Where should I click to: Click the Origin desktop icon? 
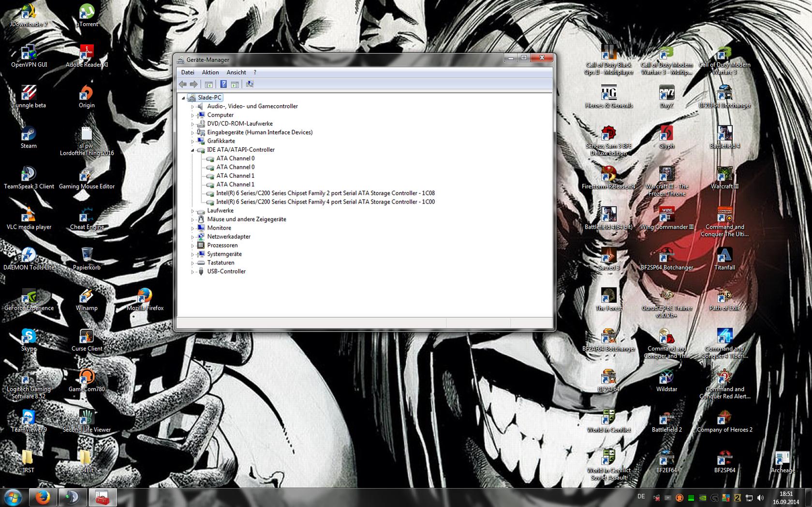pyautogui.click(x=87, y=96)
